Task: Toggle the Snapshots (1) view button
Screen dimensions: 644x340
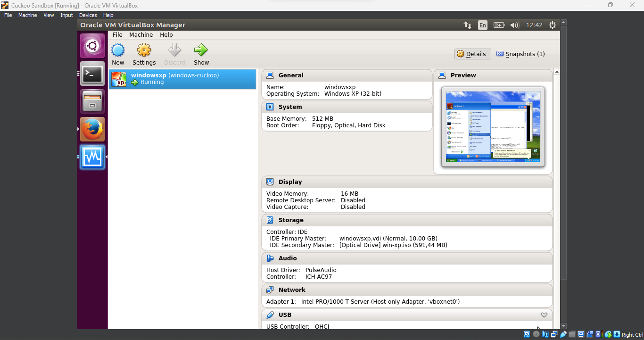Action: (x=520, y=54)
